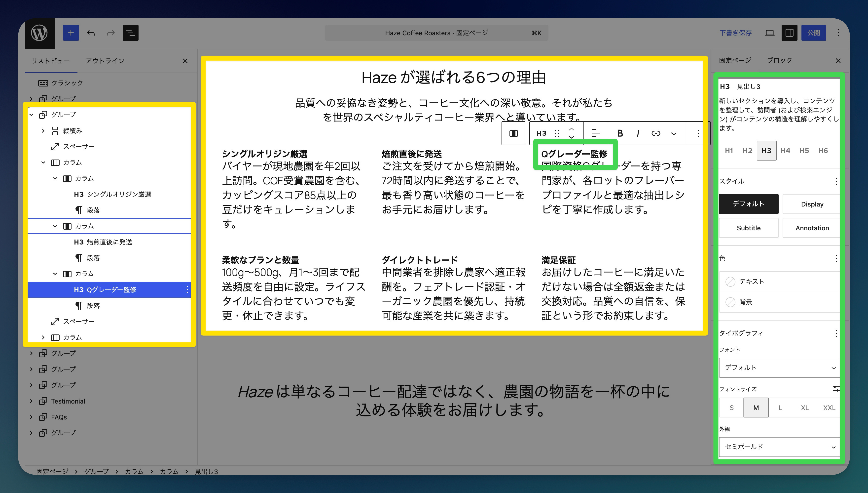Apply the Subtitle heading style
The image size is (868, 493).
pos(749,228)
